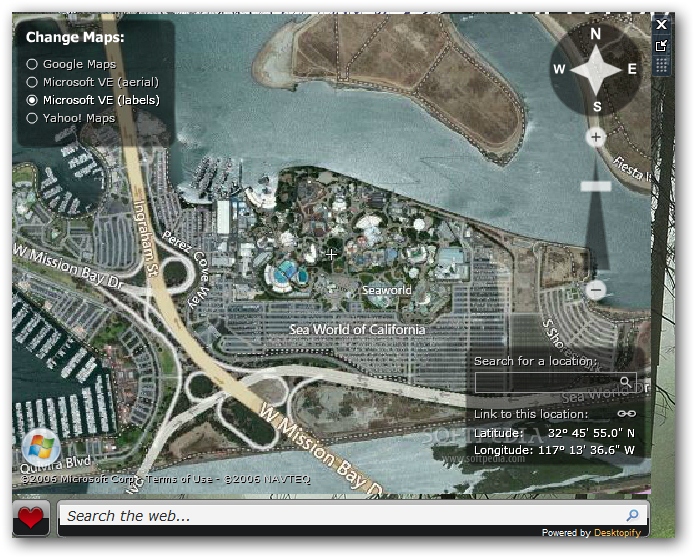Click the Perez Cove Way label
The height and width of the screenshot is (558, 695).
tap(190, 269)
